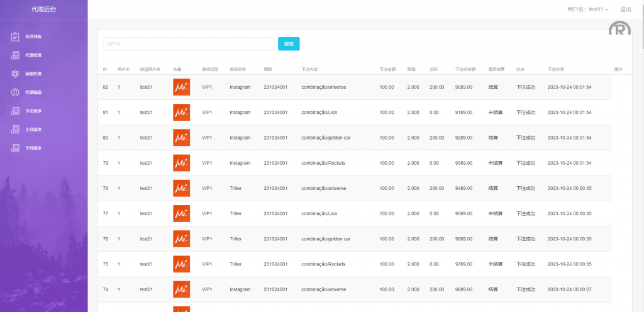The height and width of the screenshot is (312, 644).
Task: Click the circular R logo icon
Action: 619,30
